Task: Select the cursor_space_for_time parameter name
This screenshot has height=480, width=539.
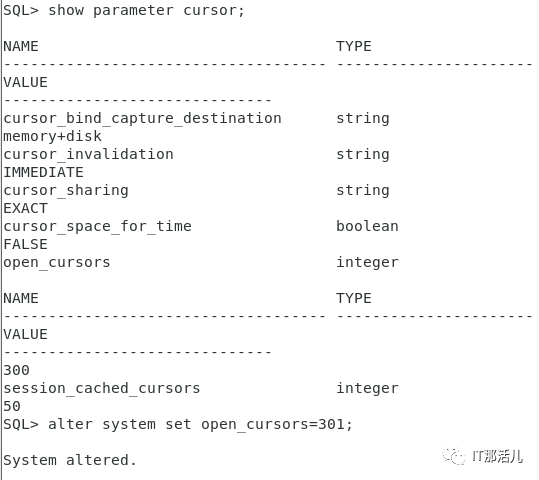Action: (x=97, y=227)
